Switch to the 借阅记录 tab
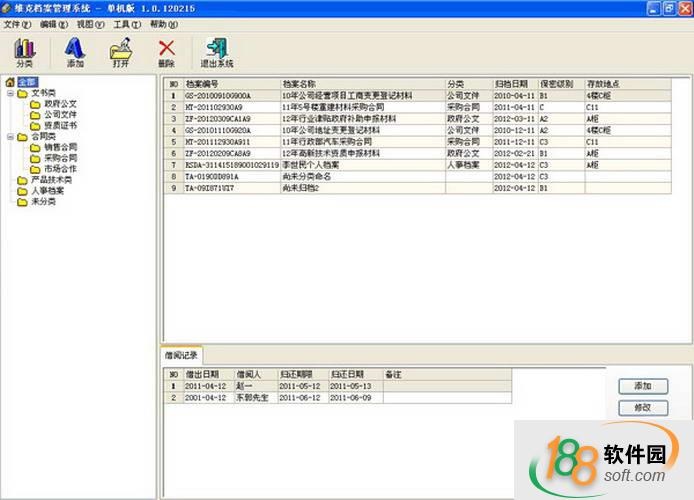The height and width of the screenshot is (500, 694). (x=182, y=355)
